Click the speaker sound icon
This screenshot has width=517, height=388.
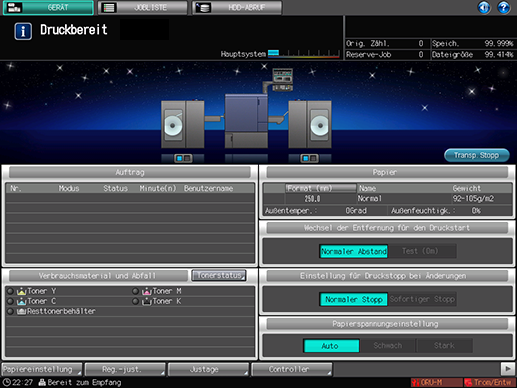click(484, 7)
